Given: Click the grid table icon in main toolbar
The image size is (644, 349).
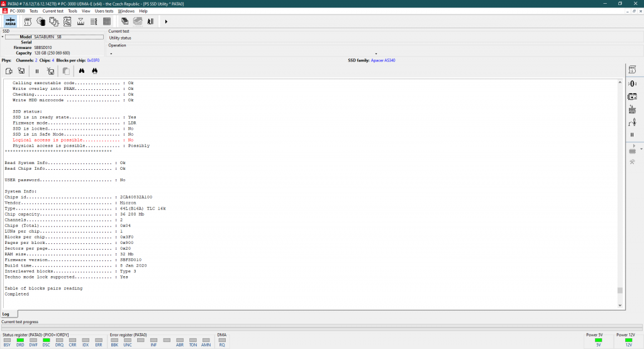Looking at the screenshot, I should coord(107,22).
